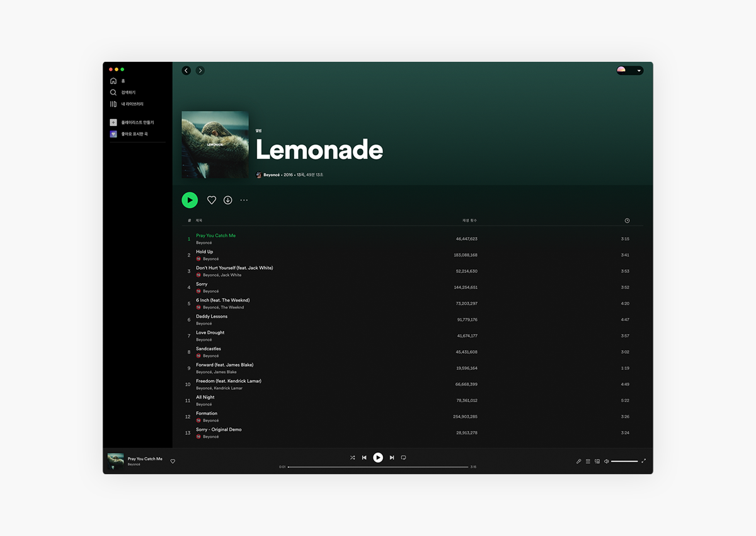Screen dimensions: 756x536
Task: Open the album's more options ellipsis
Action: pos(244,200)
